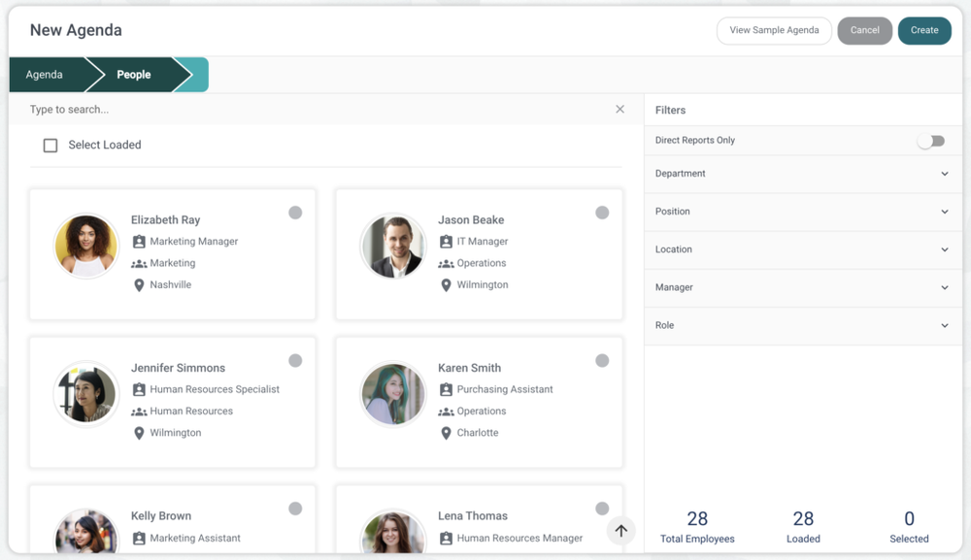Viewport: 971px width, 560px height.
Task: Click the Type to search input field
Action: [x=291, y=109]
